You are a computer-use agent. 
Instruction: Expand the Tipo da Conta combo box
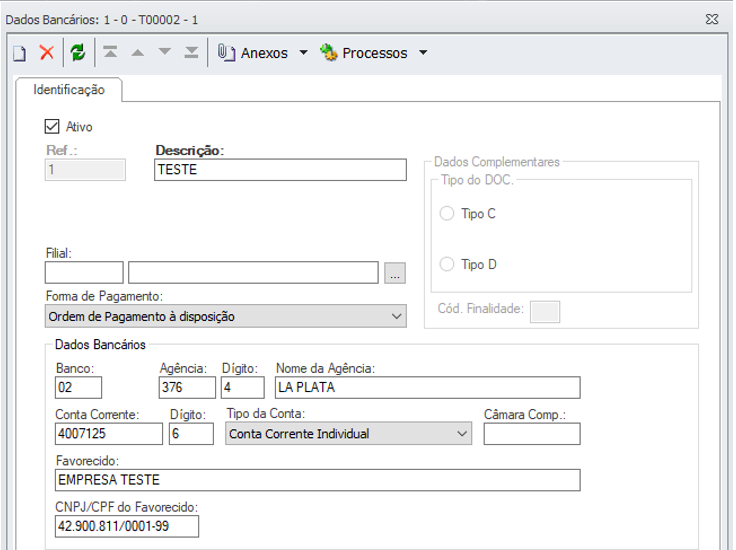click(x=462, y=434)
